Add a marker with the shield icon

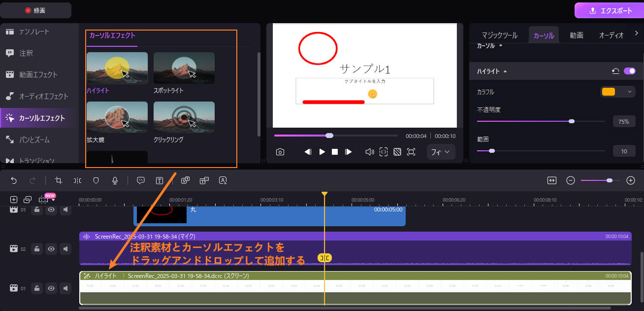96,180
